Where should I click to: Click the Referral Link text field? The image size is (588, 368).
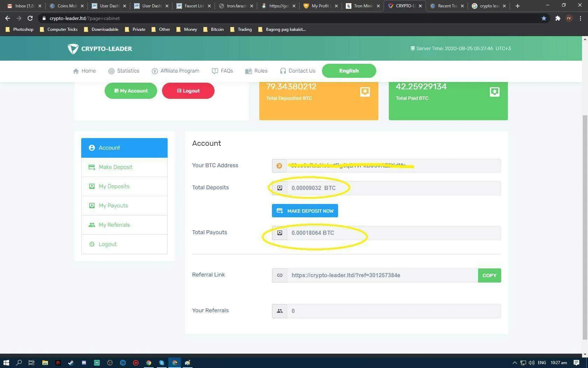383,275
